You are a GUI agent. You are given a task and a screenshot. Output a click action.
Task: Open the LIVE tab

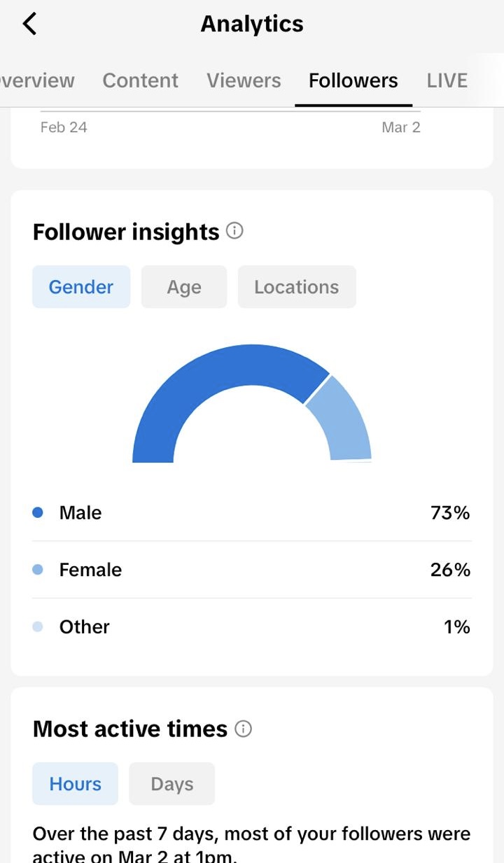(447, 80)
